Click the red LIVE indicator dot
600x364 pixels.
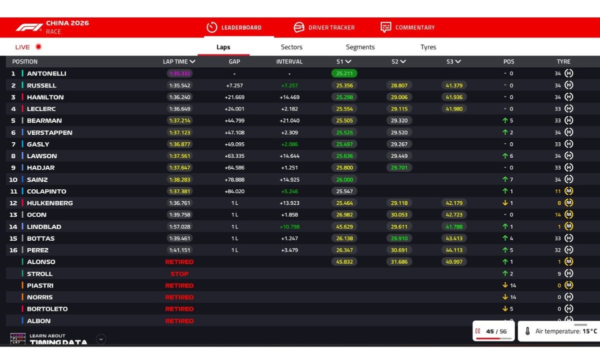click(38, 47)
